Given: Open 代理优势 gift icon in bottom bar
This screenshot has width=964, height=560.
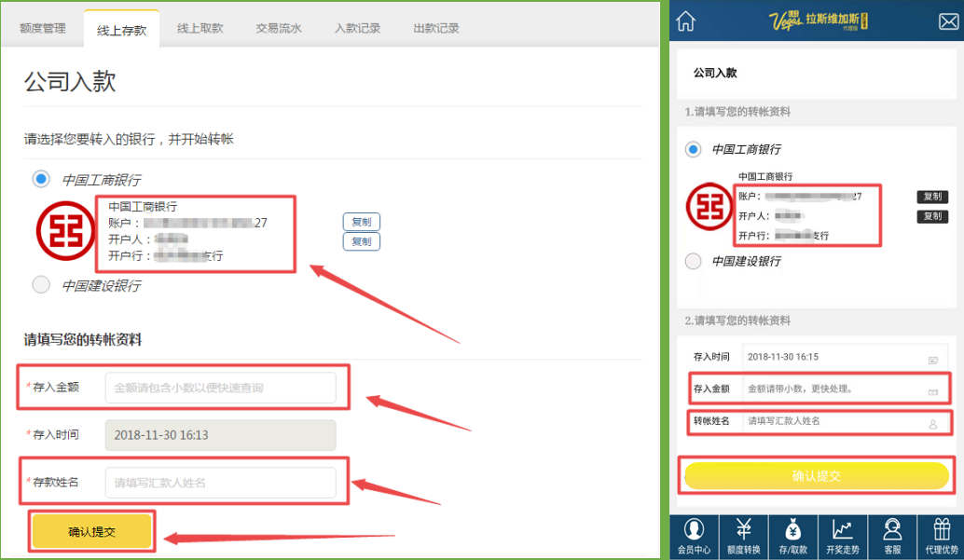Looking at the screenshot, I should pyautogui.click(x=941, y=536).
